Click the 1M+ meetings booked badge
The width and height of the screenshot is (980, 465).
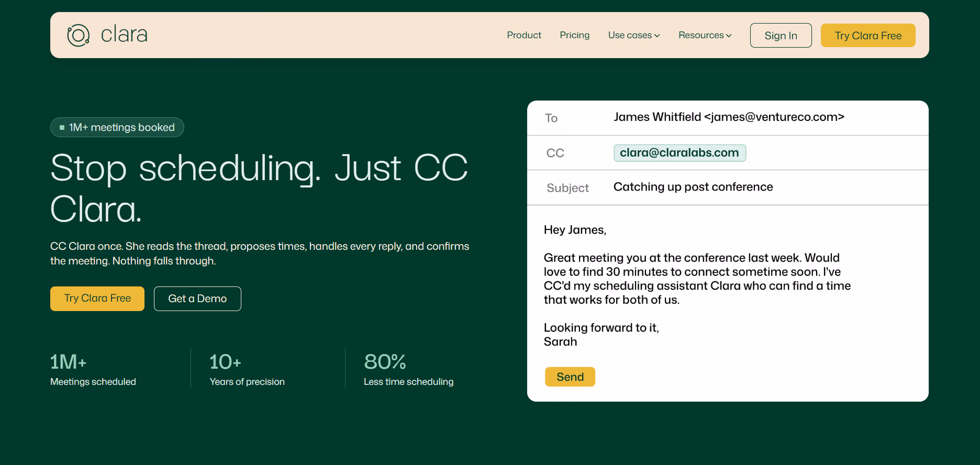(117, 127)
